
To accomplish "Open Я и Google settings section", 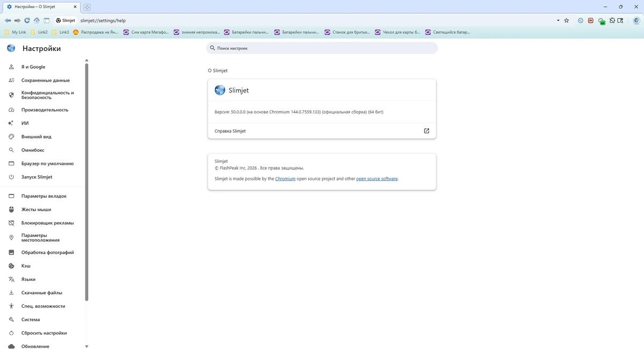I will click(x=43, y=67).
